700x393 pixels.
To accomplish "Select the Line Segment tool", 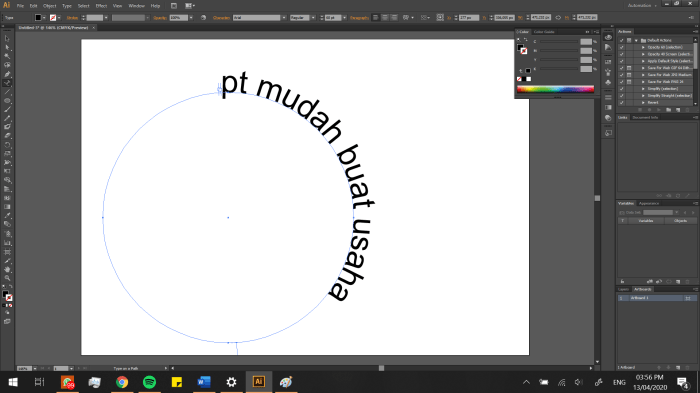I will tap(7, 92).
